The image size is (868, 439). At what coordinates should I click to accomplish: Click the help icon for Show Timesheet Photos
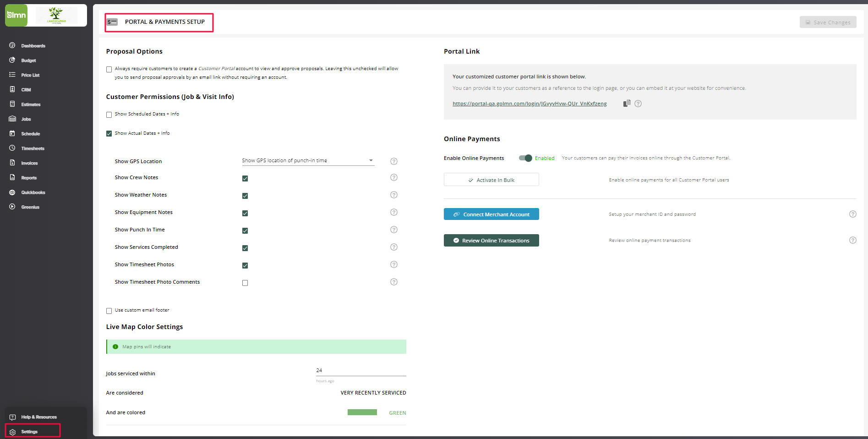393,264
